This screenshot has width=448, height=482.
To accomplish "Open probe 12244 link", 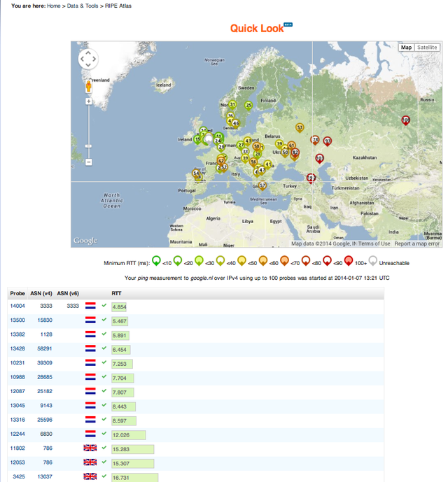I will pyautogui.click(x=17, y=434).
